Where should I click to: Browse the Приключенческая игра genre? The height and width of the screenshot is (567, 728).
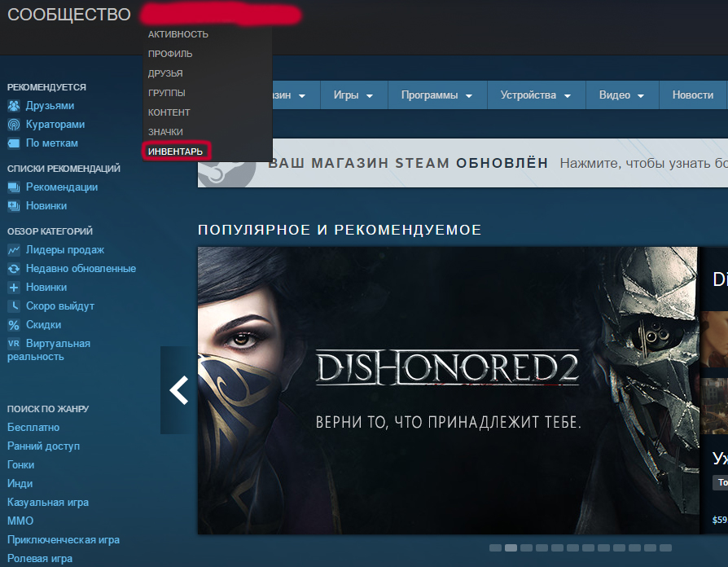point(64,540)
